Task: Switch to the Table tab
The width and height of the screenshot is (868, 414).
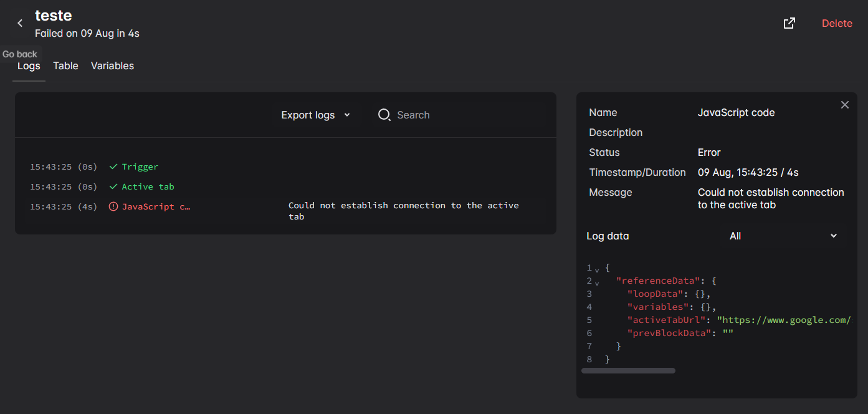Action: pyautogui.click(x=65, y=65)
